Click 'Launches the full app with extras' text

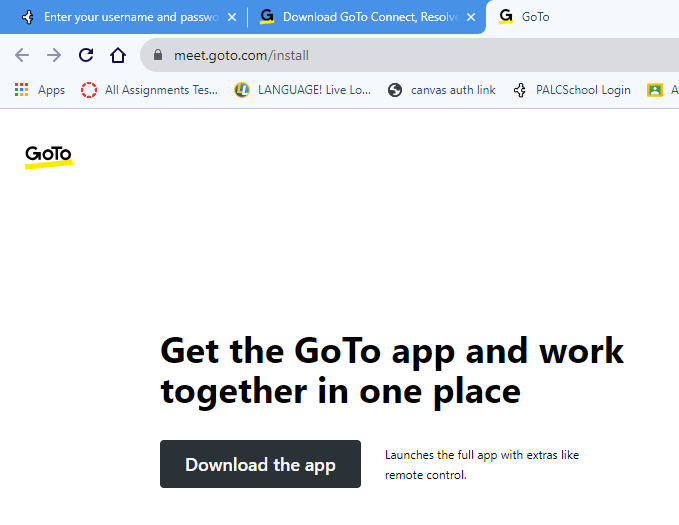click(482, 465)
